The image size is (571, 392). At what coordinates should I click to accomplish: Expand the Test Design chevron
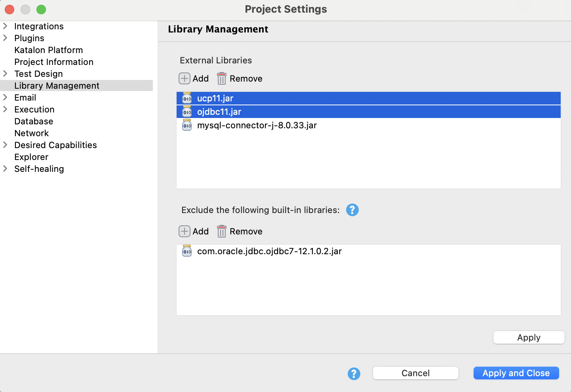[x=6, y=74]
